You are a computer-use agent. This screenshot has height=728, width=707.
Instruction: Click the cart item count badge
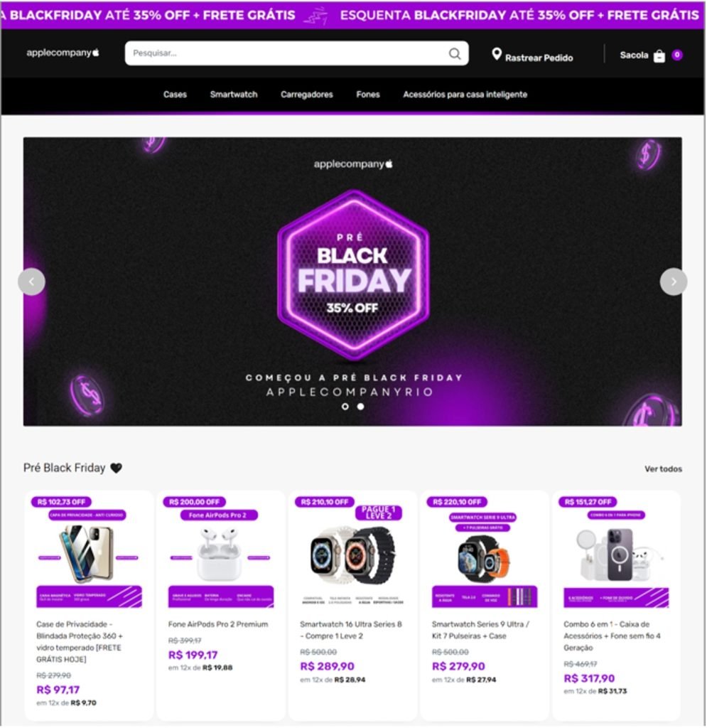677,55
